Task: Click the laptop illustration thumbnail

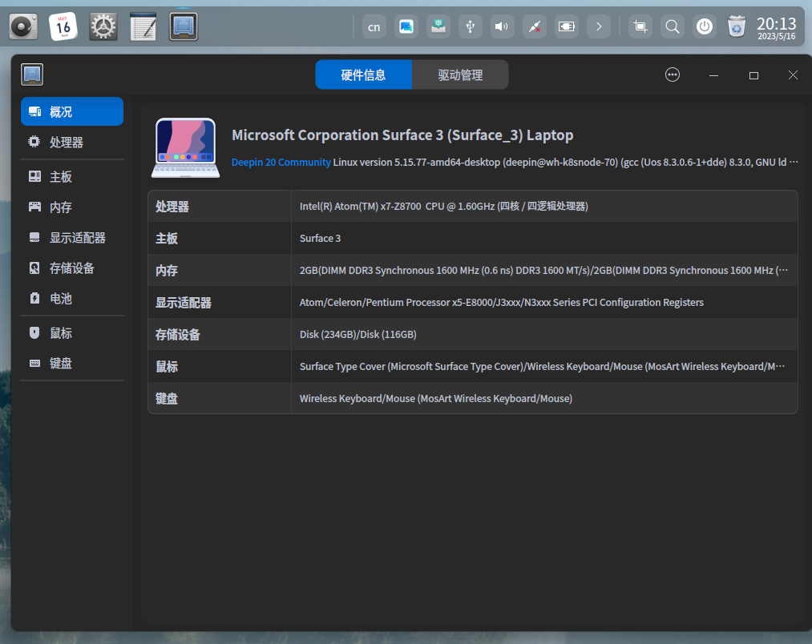Action: coord(185,148)
